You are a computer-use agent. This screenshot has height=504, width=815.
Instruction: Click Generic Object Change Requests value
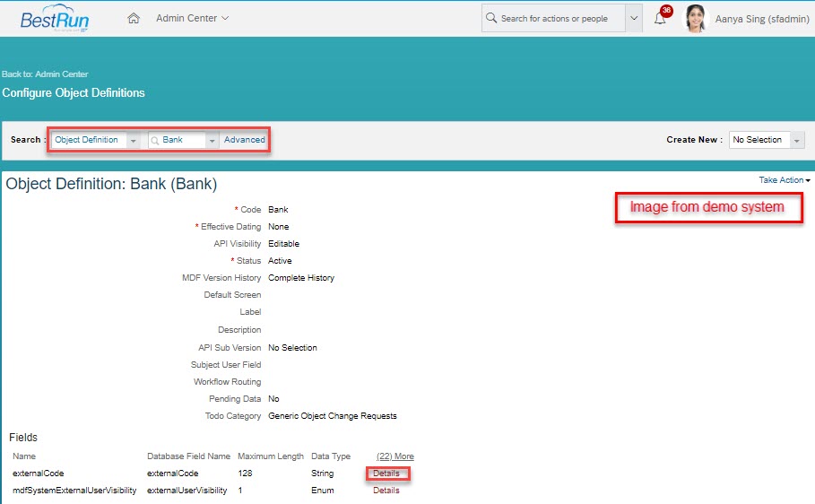click(333, 416)
